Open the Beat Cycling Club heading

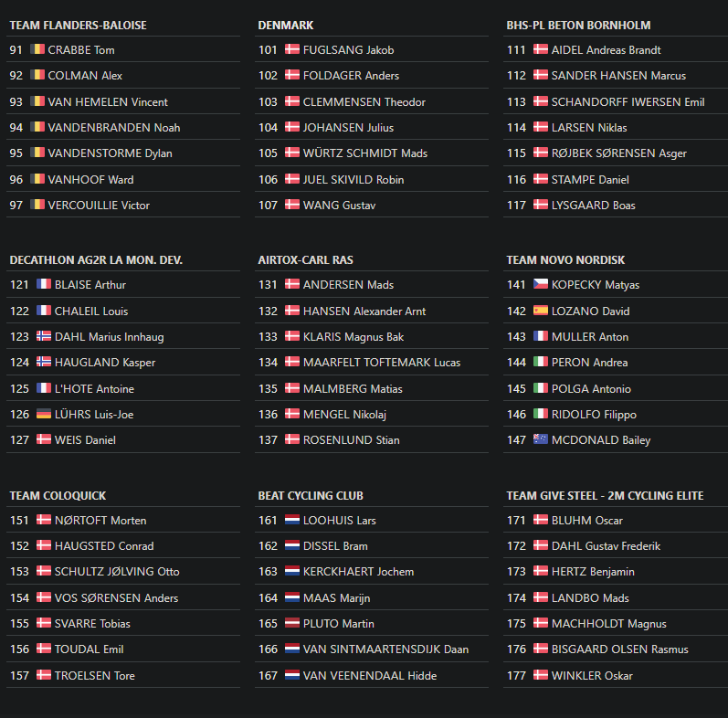click(x=311, y=495)
